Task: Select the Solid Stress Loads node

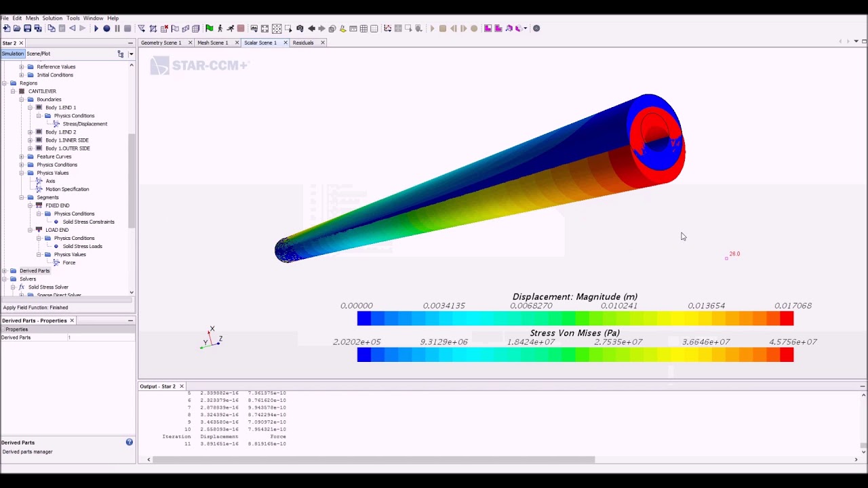Action: pyautogui.click(x=83, y=246)
